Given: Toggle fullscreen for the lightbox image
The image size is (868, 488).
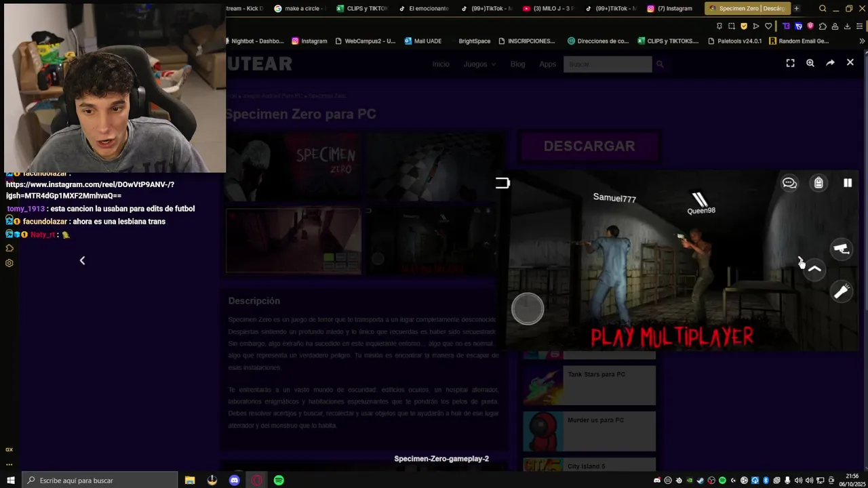Looking at the screenshot, I should coord(790,63).
